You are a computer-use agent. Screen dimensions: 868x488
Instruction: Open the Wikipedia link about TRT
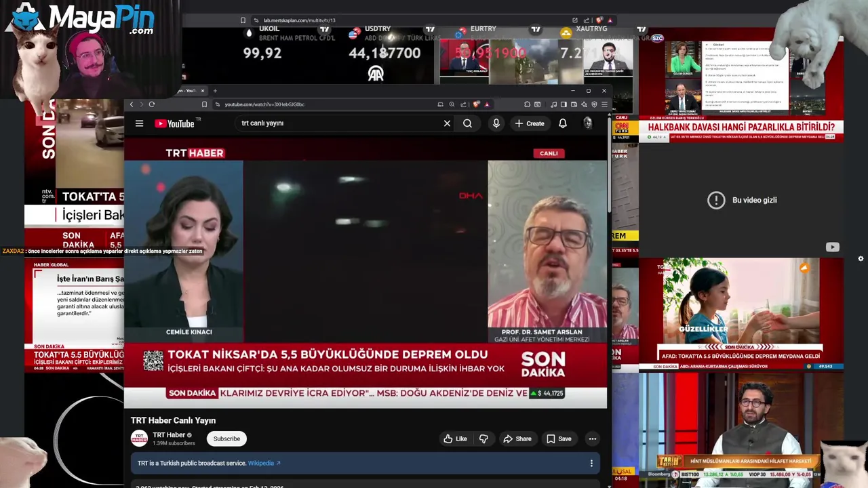pyautogui.click(x=264, y=463)
